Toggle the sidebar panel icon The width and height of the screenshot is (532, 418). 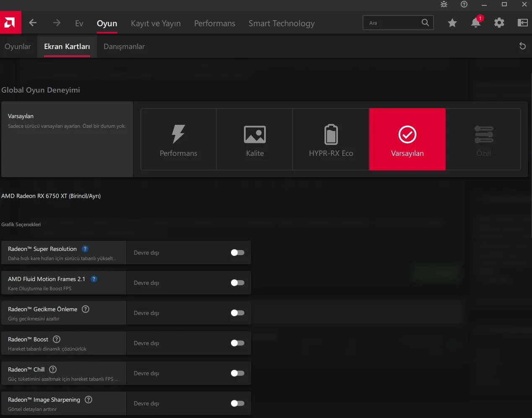(522, 23)
